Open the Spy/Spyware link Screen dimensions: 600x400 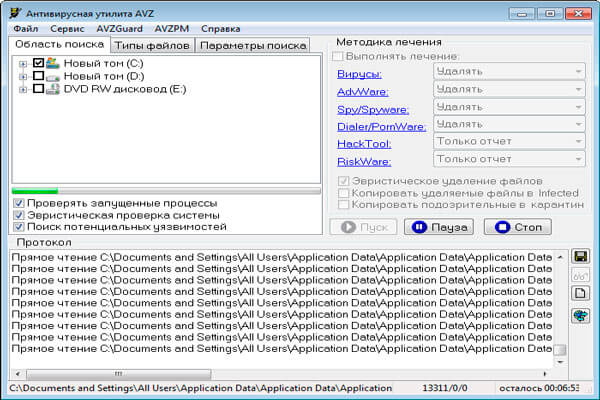pos(373,110)
